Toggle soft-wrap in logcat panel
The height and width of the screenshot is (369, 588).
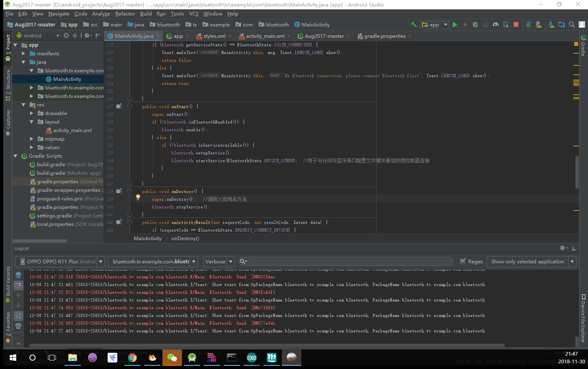pos(18,316)
